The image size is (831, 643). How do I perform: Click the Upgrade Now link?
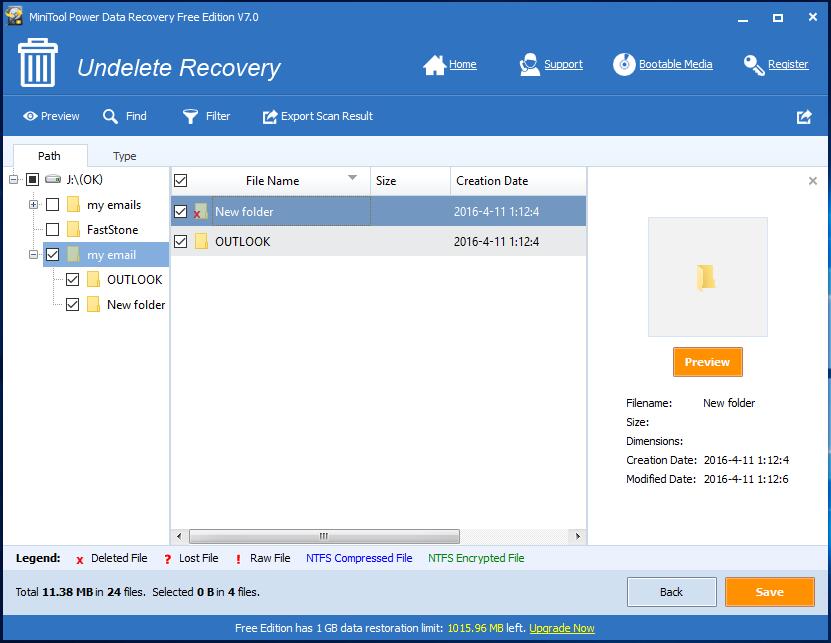coord(562,628)
